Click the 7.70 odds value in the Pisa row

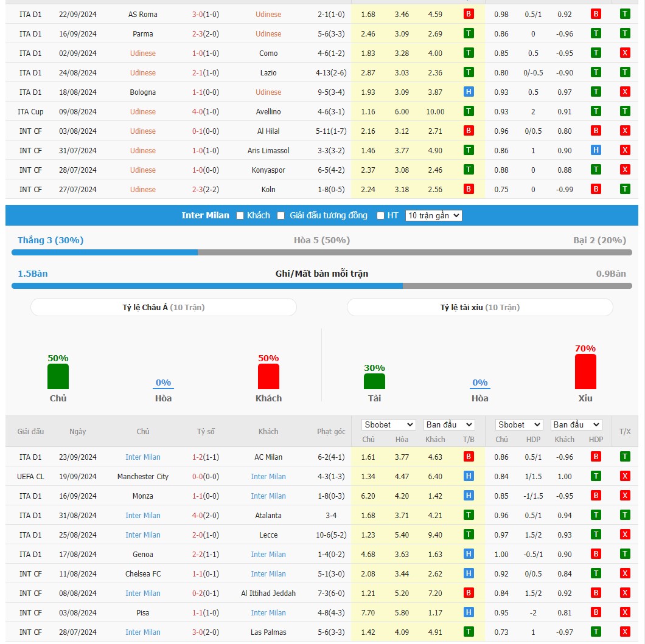[x=368, y=613]
